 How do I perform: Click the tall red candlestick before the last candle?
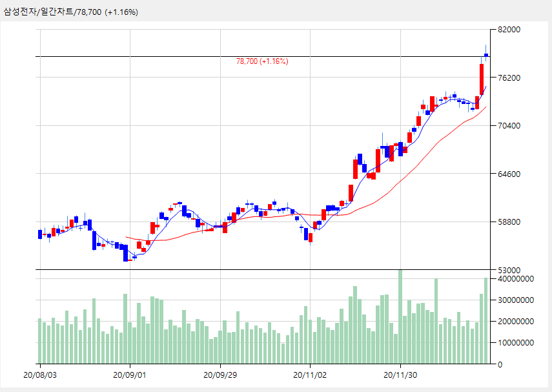pos(482,79)
